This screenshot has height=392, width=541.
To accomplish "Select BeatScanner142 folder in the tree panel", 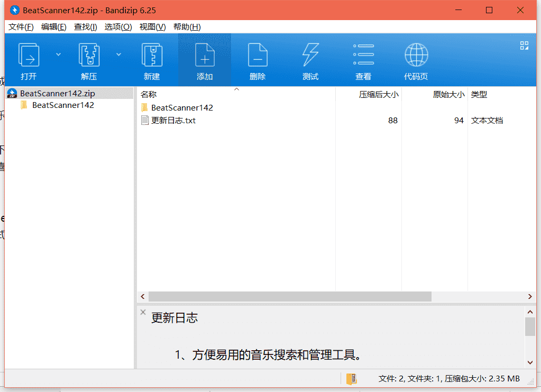I will (63, 105).
